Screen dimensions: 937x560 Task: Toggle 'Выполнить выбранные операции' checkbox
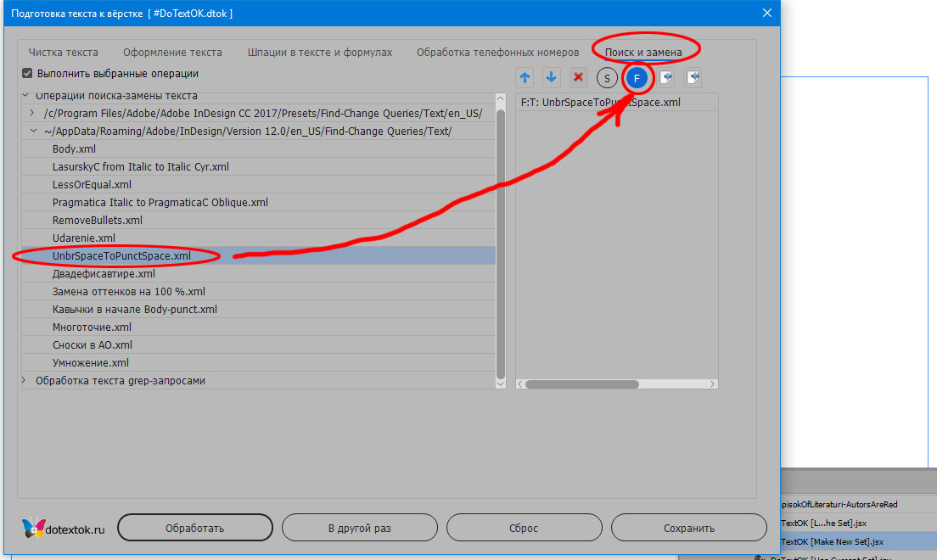(x=27, y=73)
